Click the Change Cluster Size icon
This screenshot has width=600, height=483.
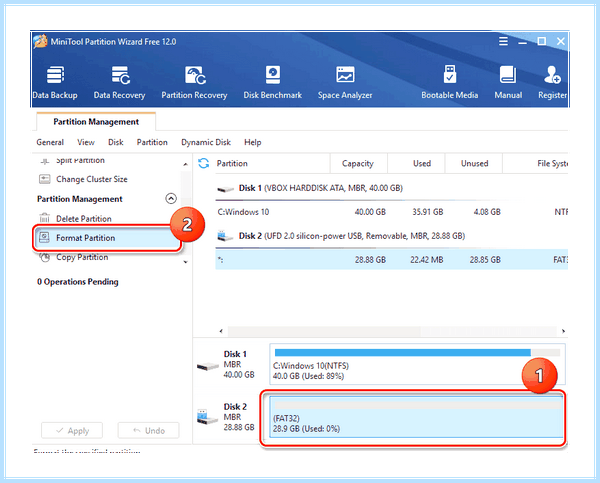pyautogui.click(x=45, y=179)
